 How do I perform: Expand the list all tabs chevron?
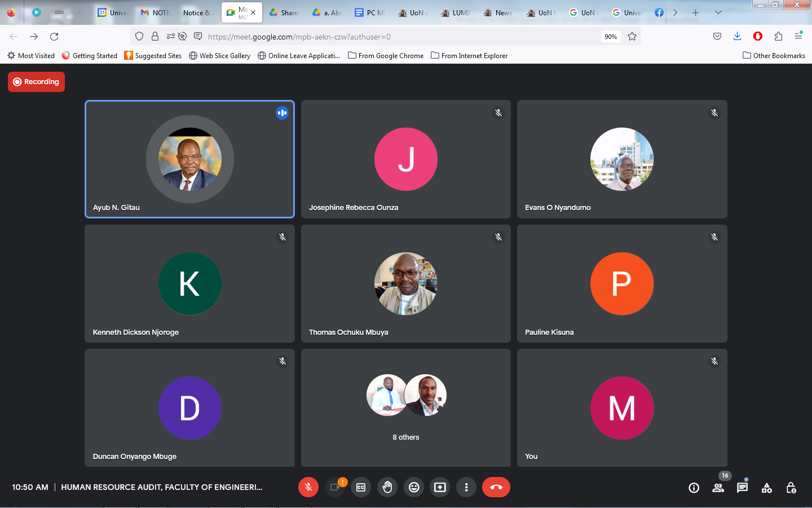point(718,12)
